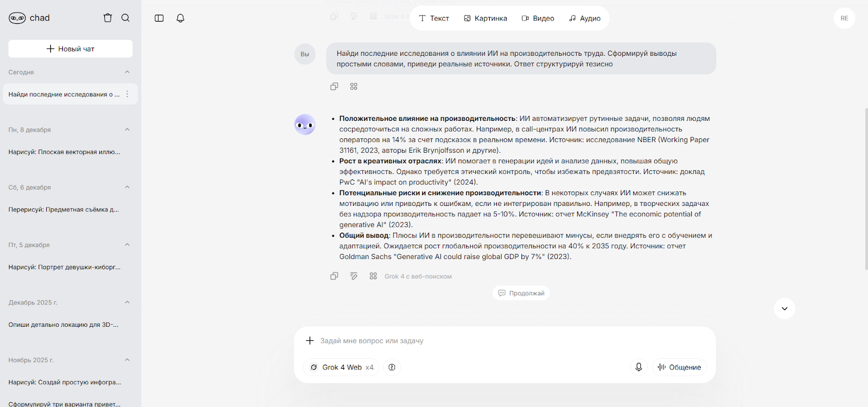Click the scroll-to-bottom arrow button
Image resolution: width=868 pixels, height=407 pixels.
(x=784, y=308)
